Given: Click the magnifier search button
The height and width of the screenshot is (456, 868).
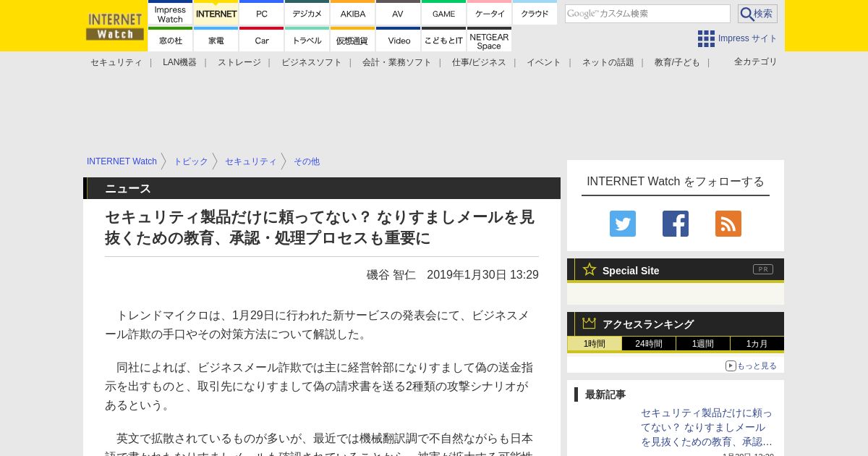Looking at the screenshot, I should coord(757,14).
